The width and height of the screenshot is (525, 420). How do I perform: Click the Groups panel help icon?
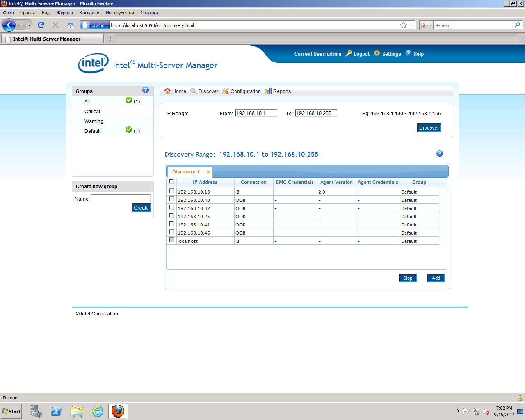tap(146, 90)
